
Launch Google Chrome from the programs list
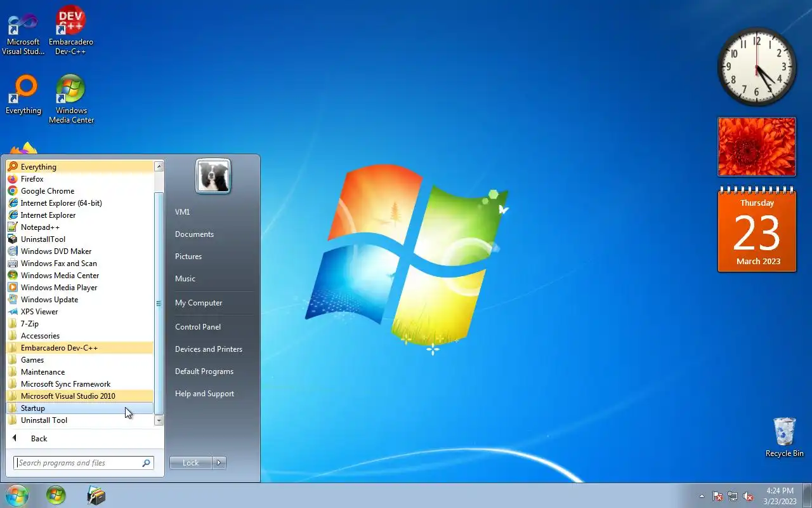80,191
